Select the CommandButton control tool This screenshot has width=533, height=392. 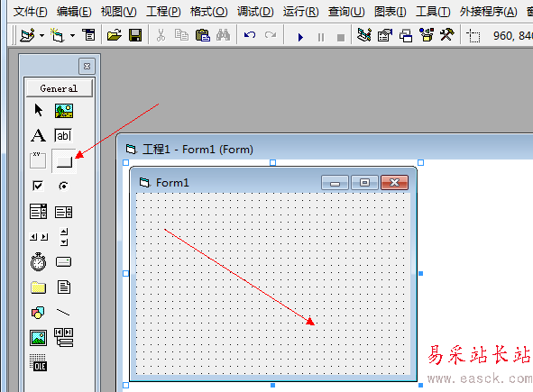click(x=64, y=161)
